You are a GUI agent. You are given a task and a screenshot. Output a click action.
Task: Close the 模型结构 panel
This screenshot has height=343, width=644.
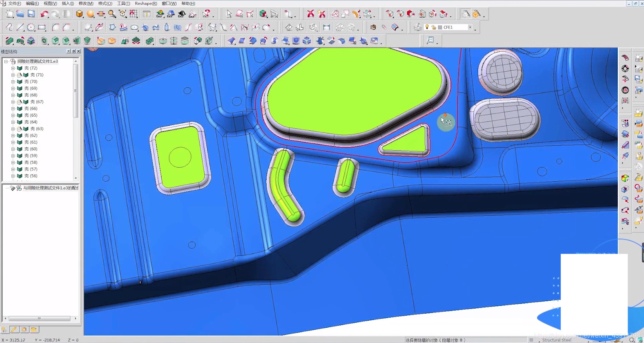(x=79, y=51)
